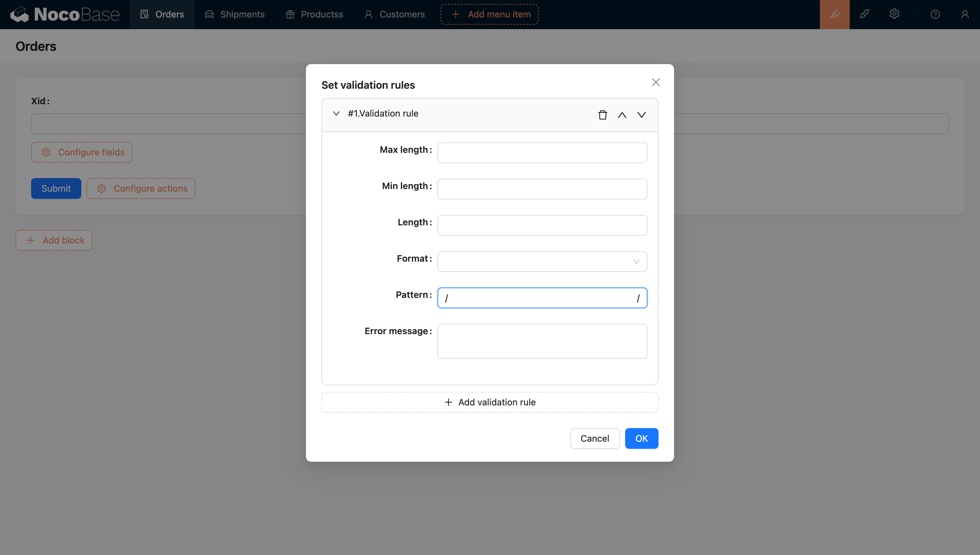
Task: Click Add menu item button
Action: pyautogui.click(x=489, y=15)
